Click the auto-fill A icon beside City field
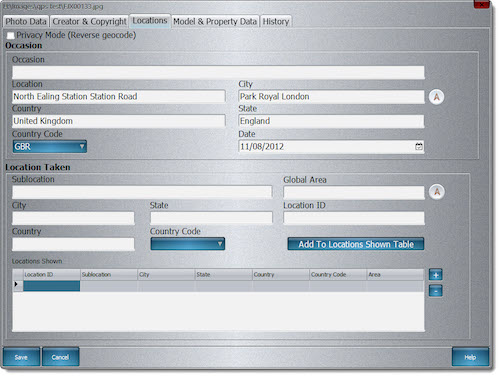Screen dimensions: 500x377 (436, 97)
